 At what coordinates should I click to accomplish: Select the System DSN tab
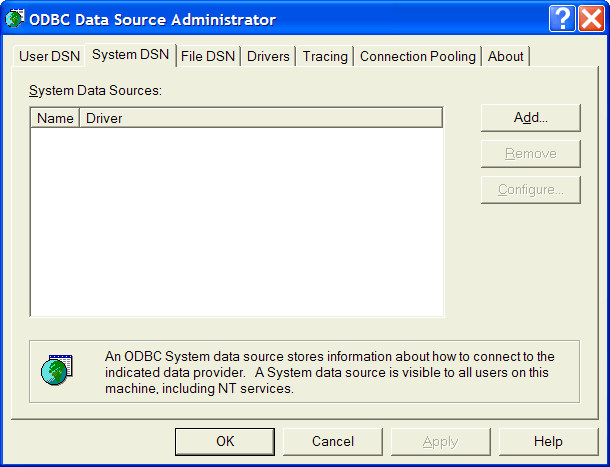pyautogui.click(x=130, y=55)
